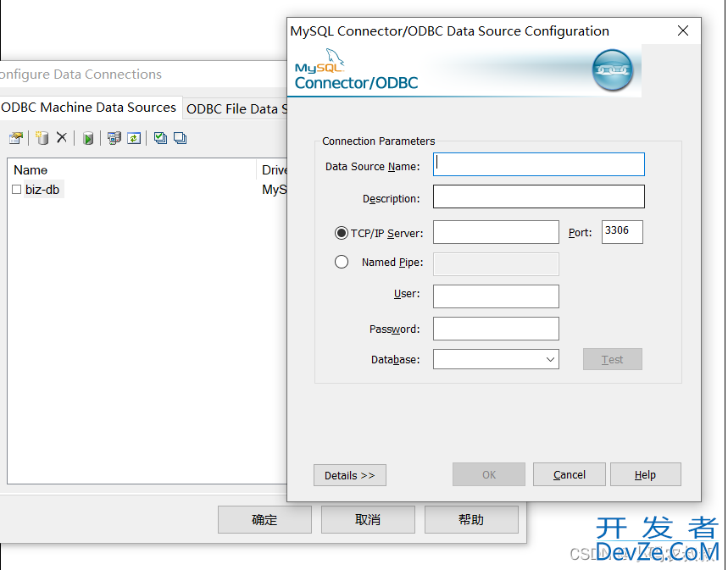Focus the Description field
Screen dimensions: 728x570
click(x=538, y=196)
